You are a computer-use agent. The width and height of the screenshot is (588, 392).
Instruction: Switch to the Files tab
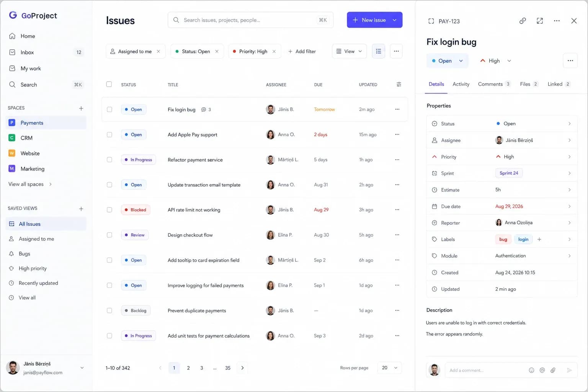point(529,84)
